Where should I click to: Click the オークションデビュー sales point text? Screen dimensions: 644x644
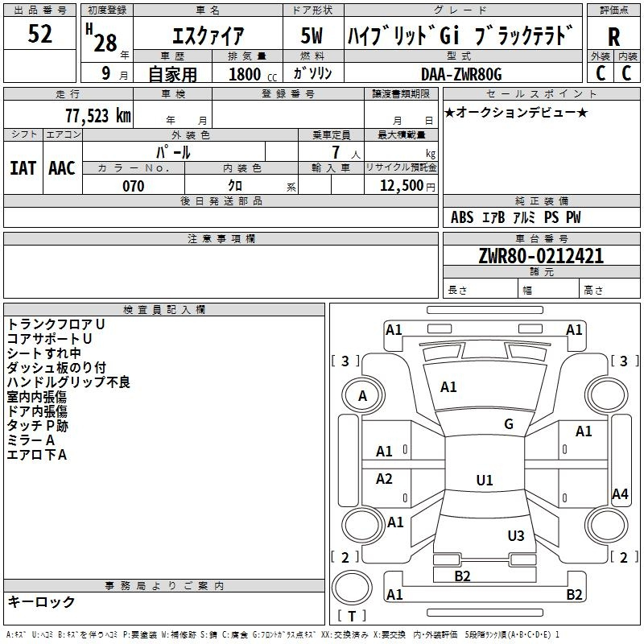pos(515,112)
